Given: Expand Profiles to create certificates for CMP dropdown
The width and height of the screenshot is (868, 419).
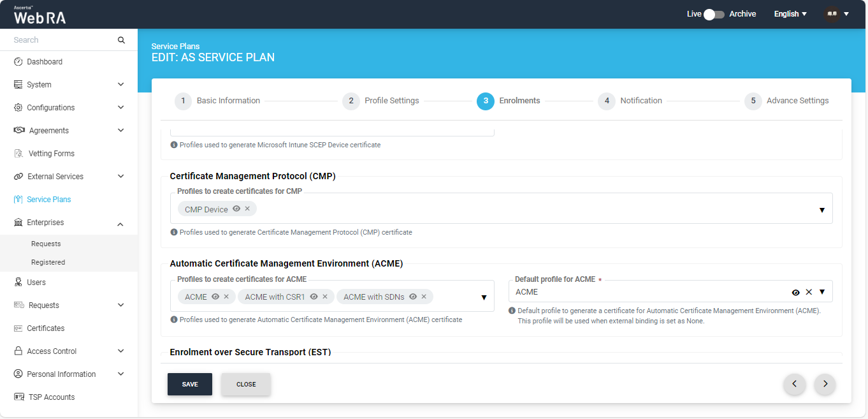Looking at the screenshot, I should (821, 210).
